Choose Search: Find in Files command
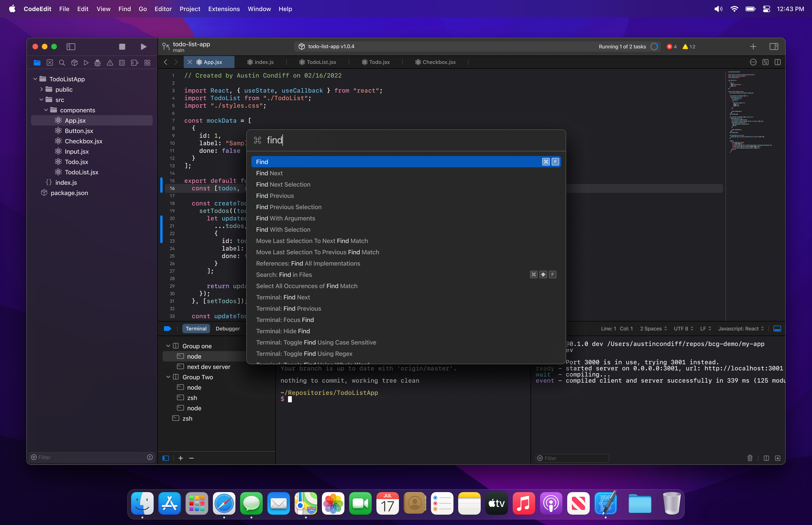Image resolution: width=812 pixels, height=525 pixels. tap(284, 275)
